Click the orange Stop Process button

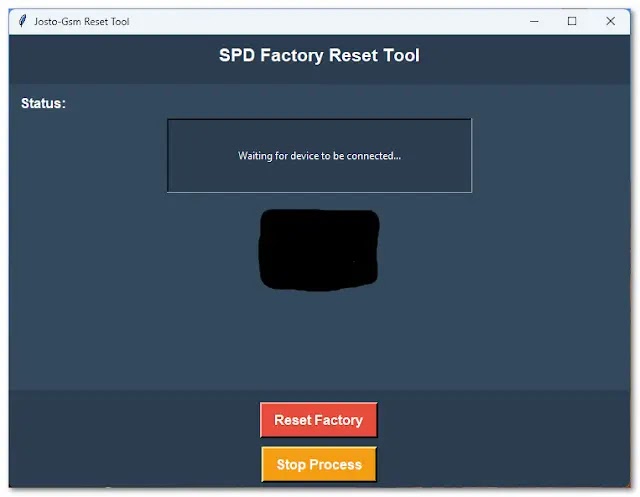click(x=319, y=464)
